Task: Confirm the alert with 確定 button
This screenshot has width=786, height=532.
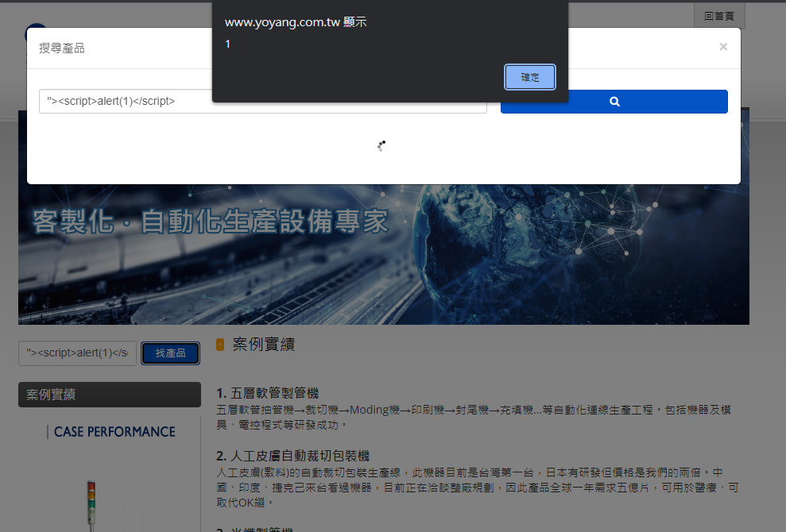Action: coord(530,77)
